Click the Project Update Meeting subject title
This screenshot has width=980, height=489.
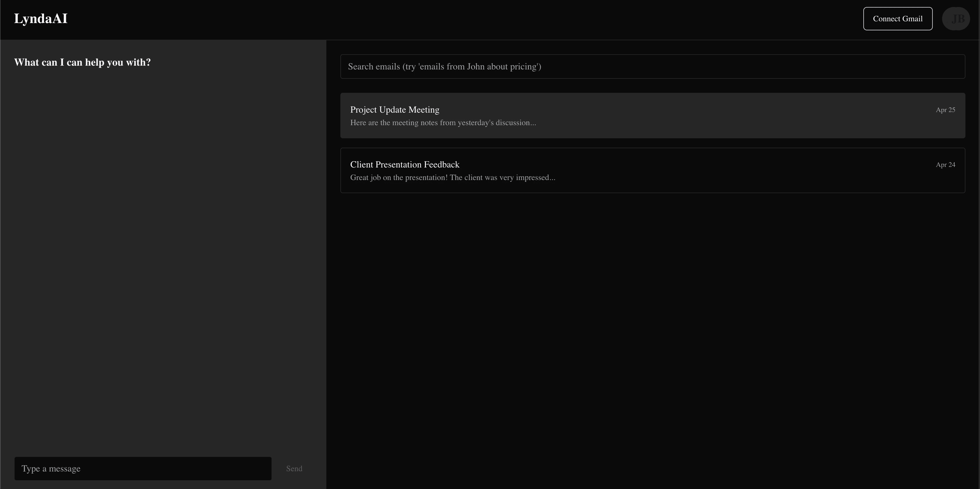click(395, 110)
